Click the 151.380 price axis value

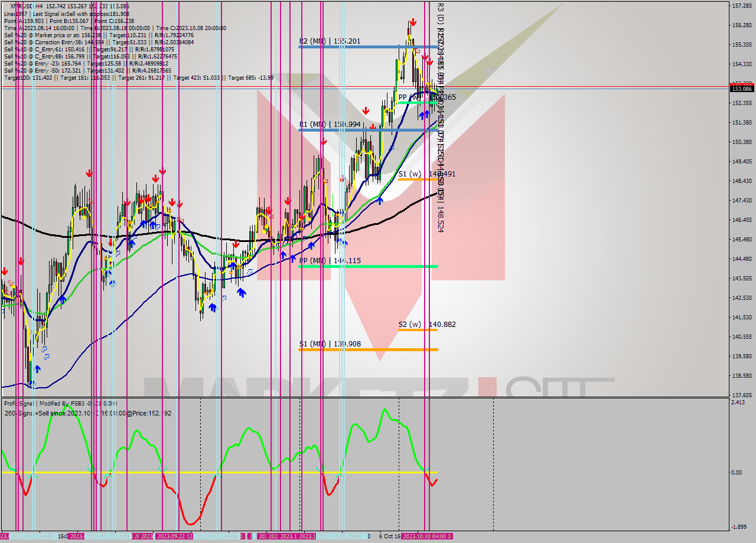(x=741, y=123)
